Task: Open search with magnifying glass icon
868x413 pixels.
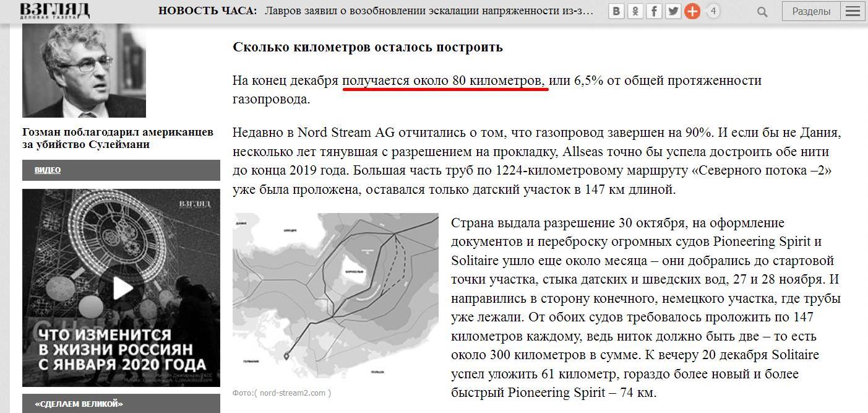Action: click(x=762, y=12)
